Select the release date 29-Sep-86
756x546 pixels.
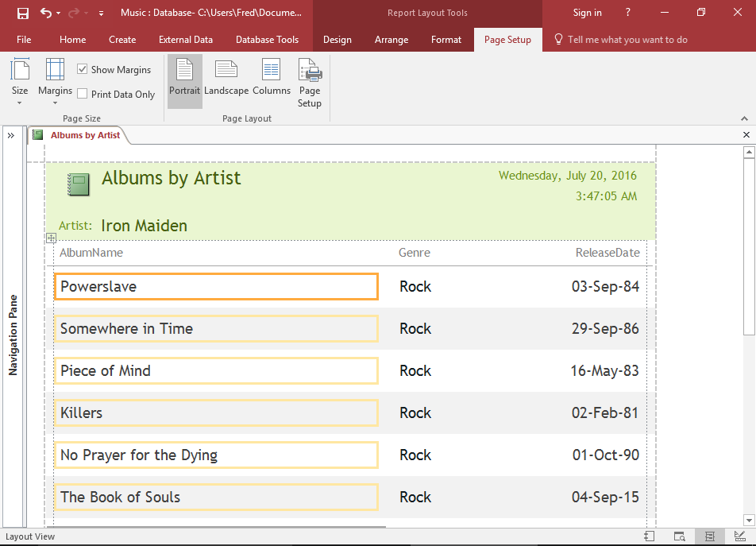click(605, 328)
